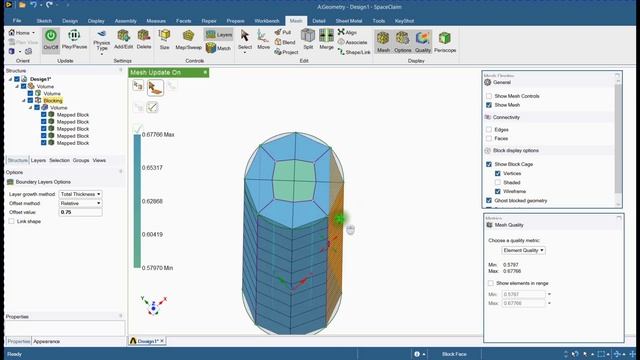Click the Align tool
Image resolution: width=640 pixels, height=360 pixels.
[x=347, y=32]
